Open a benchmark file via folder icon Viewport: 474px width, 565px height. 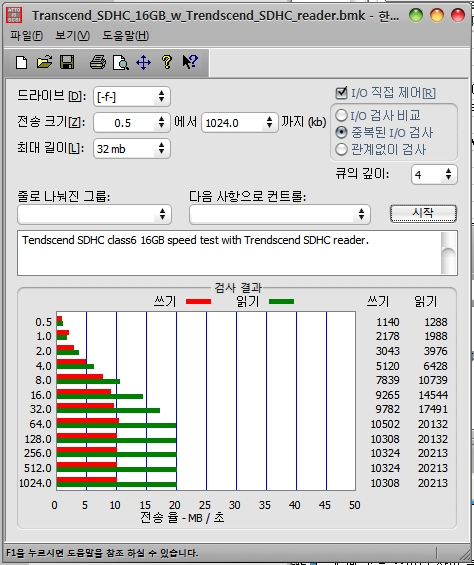tap(44, 62)
